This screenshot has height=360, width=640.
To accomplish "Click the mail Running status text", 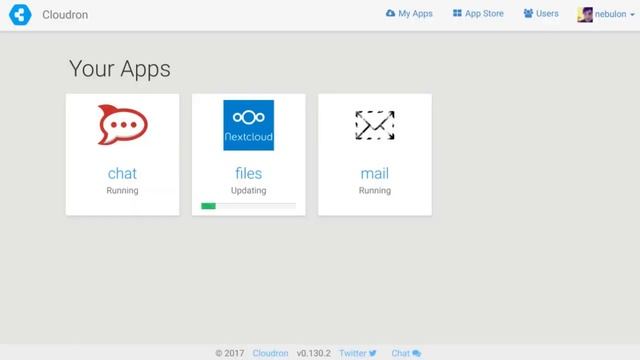I will pos(375,191).
